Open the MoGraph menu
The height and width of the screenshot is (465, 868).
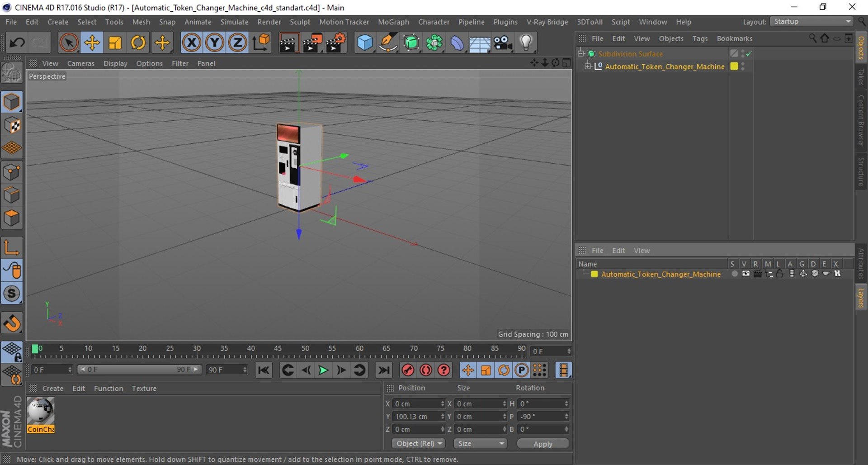pyautogui.click(x=393, y=22)
